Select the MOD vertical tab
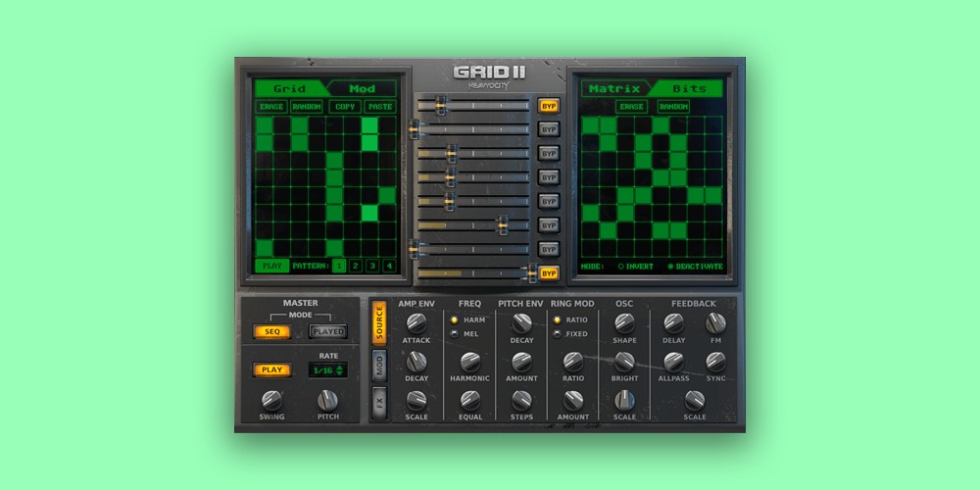This screenshot has height=490, width=980. click(379, 366)
